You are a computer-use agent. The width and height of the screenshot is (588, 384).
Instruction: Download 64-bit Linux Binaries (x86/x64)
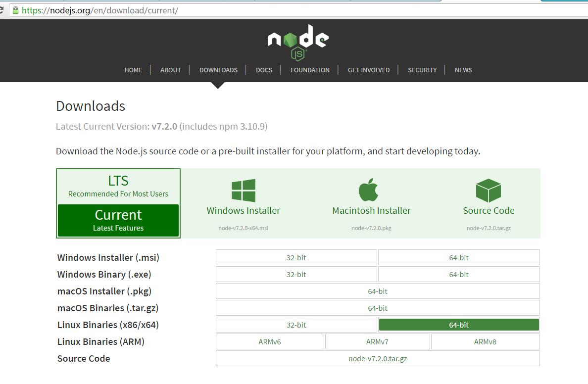tap(459, 325)
